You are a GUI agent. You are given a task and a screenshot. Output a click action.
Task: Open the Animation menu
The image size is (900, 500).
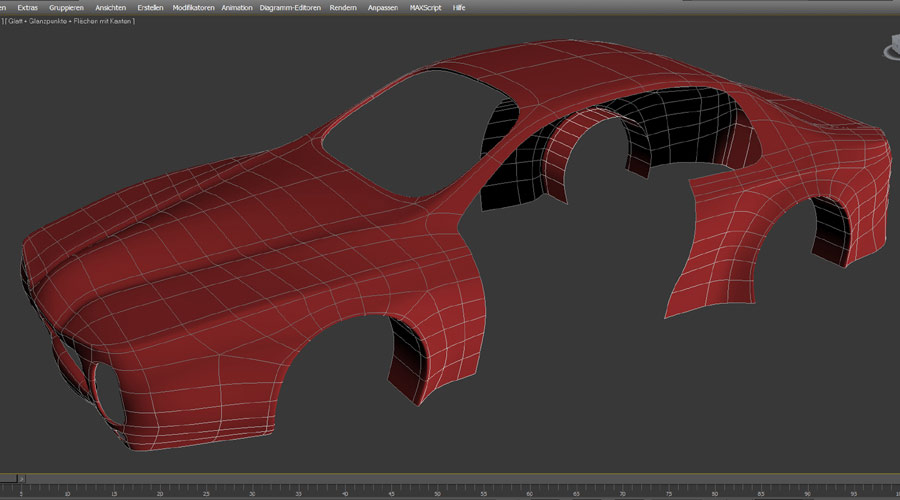(x=237, y=7)
